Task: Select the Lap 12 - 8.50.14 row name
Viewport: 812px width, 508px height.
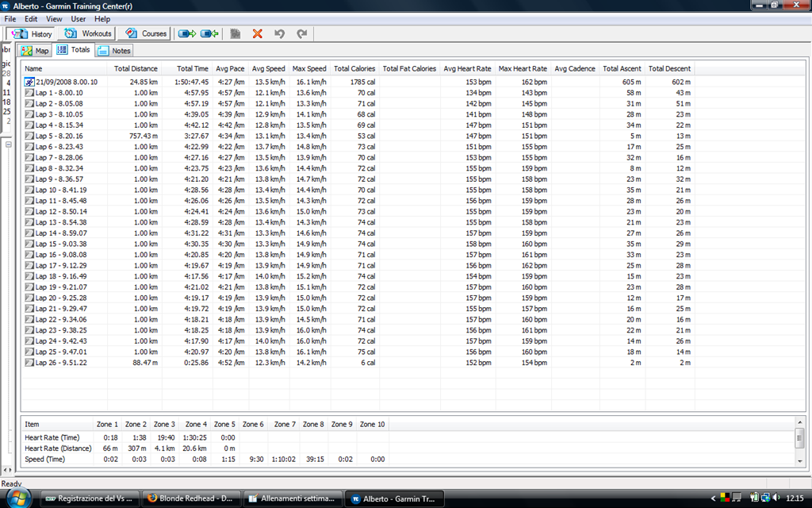Action: pos(61,211)
